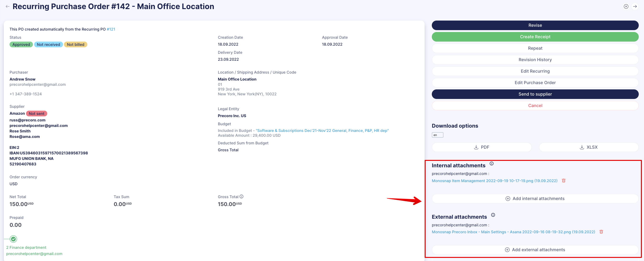Viewport: 644px width, 261px height.
Task: Click supplier contact Rose@ama.com
Action: click(25, 137)
